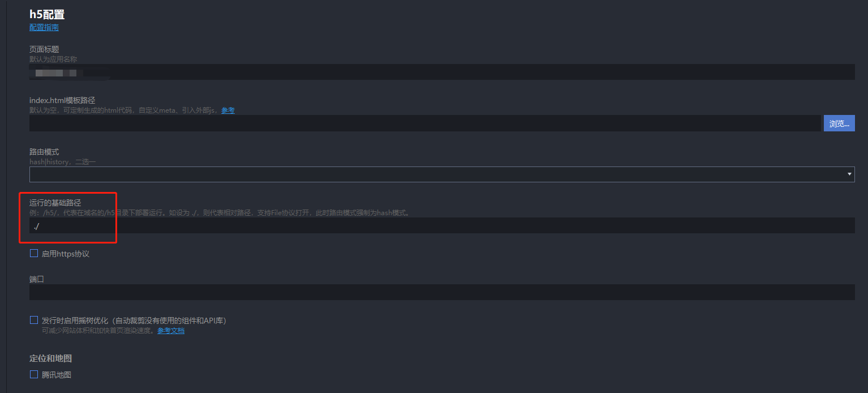Screen dimensions: 868x393
Task: Click the 路由模式 field label
Action: coord(44,152)
